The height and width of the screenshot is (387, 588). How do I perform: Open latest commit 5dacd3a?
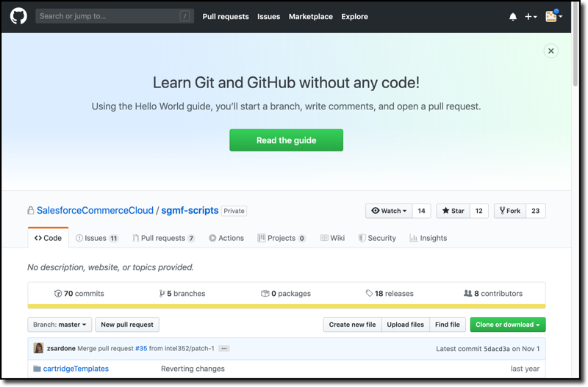[x=497, y=349]
